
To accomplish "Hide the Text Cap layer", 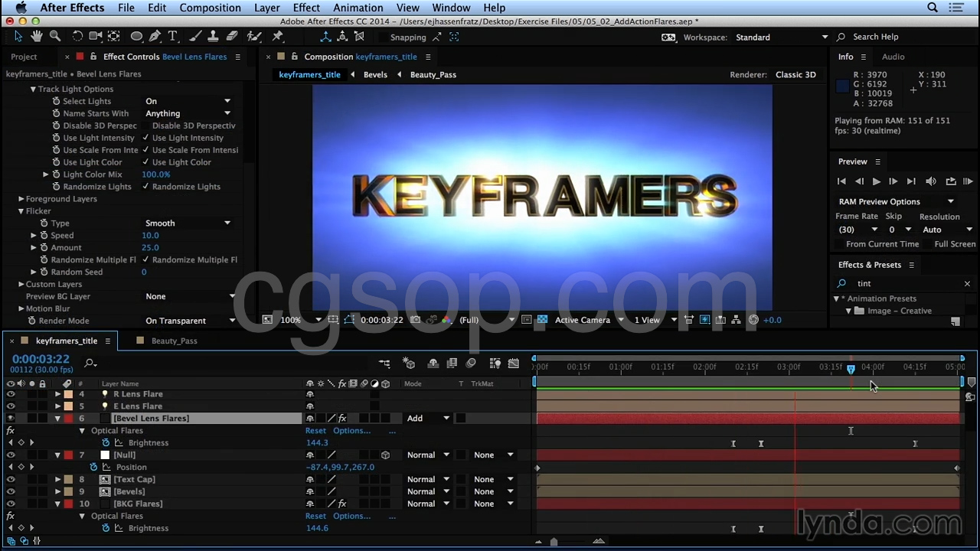I will [x=11, y=480].
